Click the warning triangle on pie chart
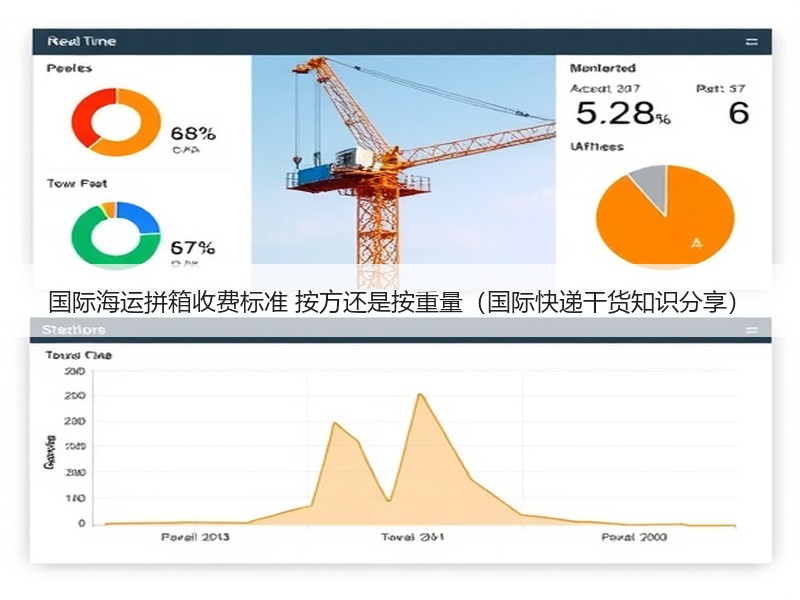The width and height of the screenshot is (800, 600). click(x=697, y=243)
